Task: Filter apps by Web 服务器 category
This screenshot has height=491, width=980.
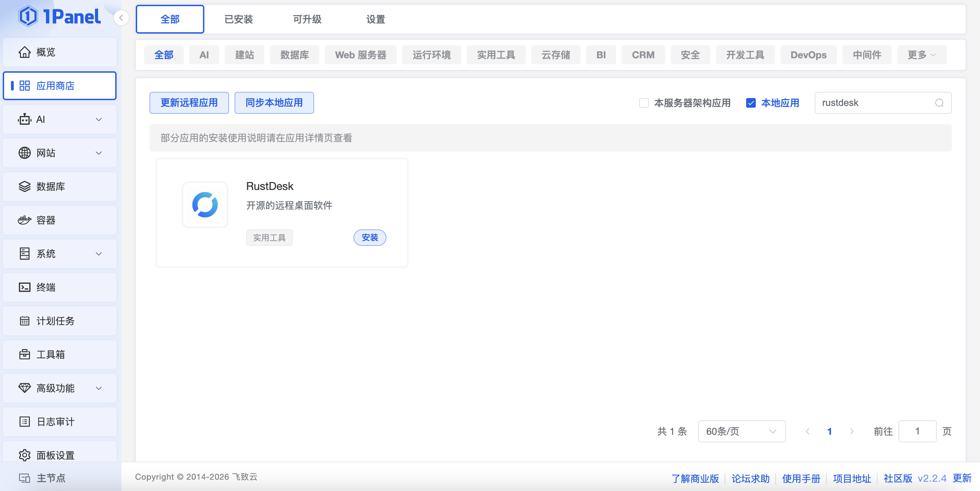Action: tap(360, 55)
